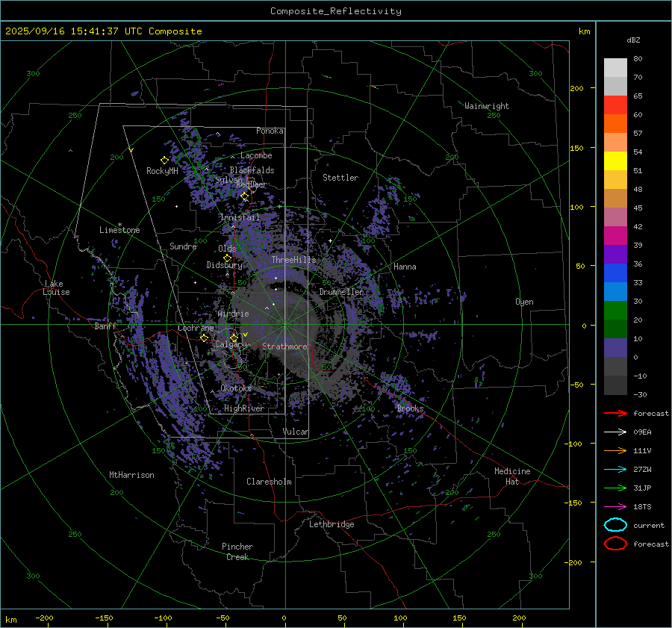
Task: Click the magenta 18TS arrow legend icon
Action: click(x=615, y=507)
